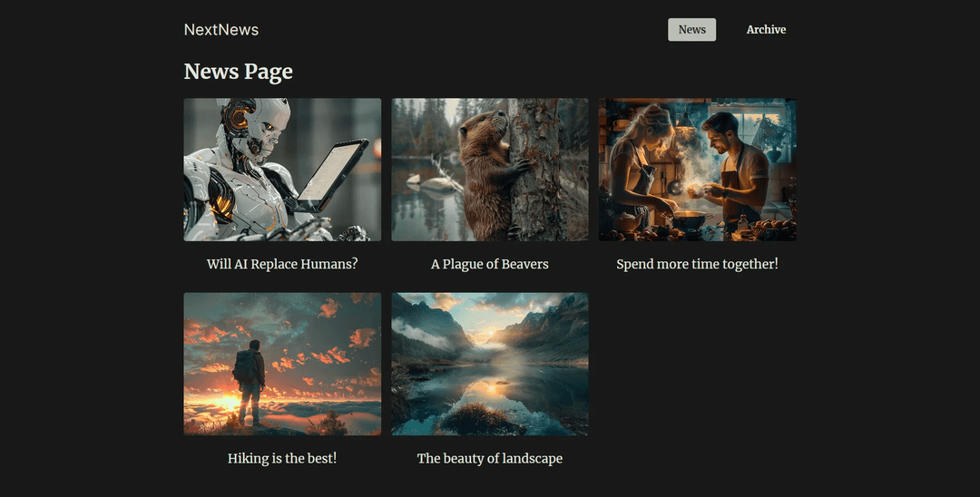
Task: Click the hiker sunset thumbnail
Action: coord(282,364)
